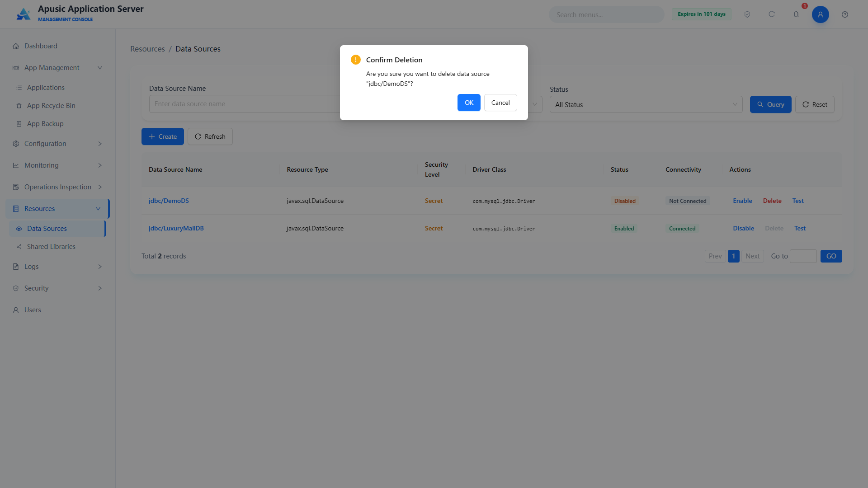The image size is (868, 488).
Task: Click the Create data source button
Action: coord(163,136)
